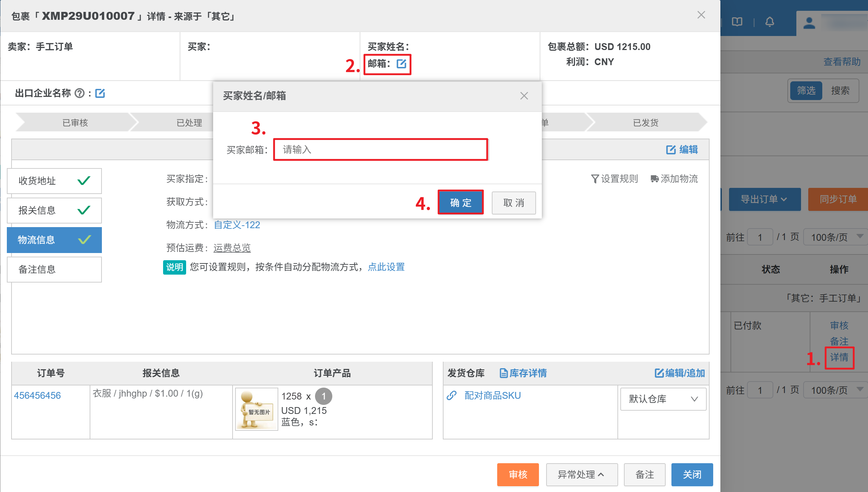Click the 买家邮箱 input field
This screenshot has height=492, width=868.
380,150
